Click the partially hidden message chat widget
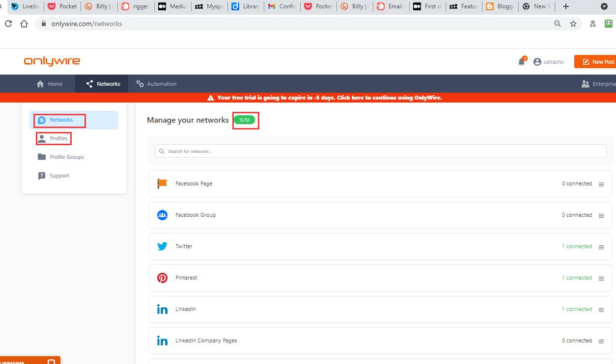 coord(30,361)
